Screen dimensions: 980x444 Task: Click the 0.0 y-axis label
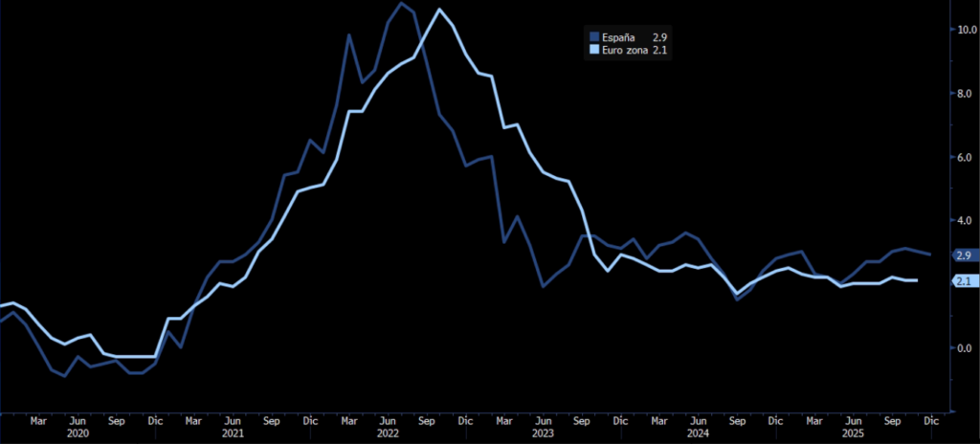coord(966,348)
